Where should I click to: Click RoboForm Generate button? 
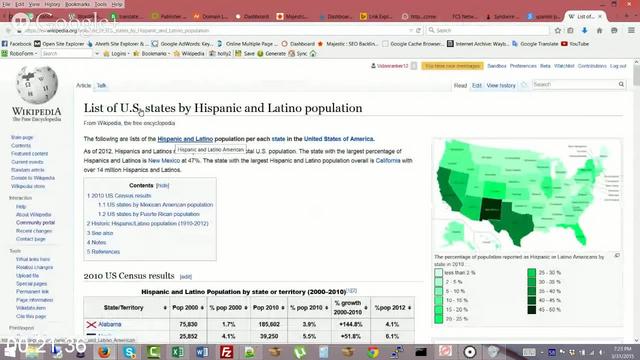click(x=271, y=53)
